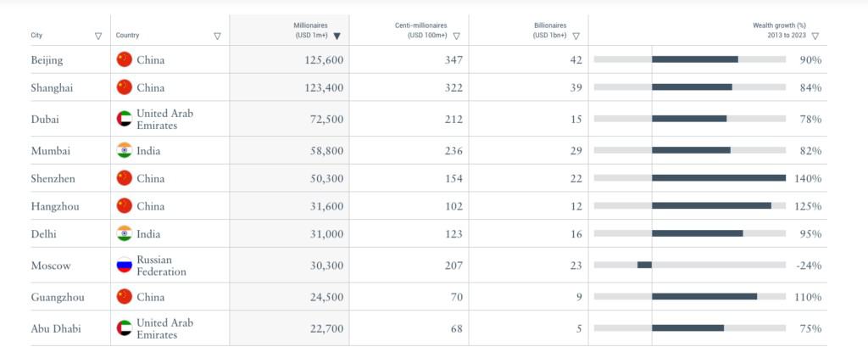Click the China flag icon next to Beijing
This screenshot has width=868, height=347.
[125, 59]
